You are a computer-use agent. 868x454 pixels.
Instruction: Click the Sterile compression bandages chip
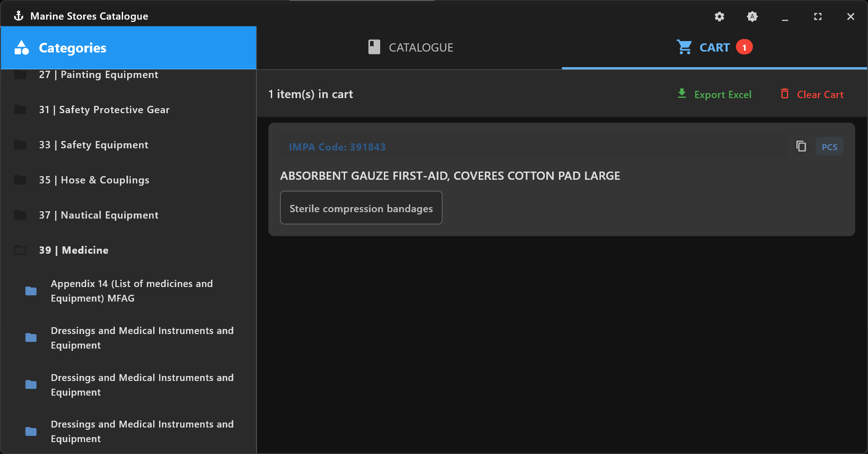click(361, 208)
